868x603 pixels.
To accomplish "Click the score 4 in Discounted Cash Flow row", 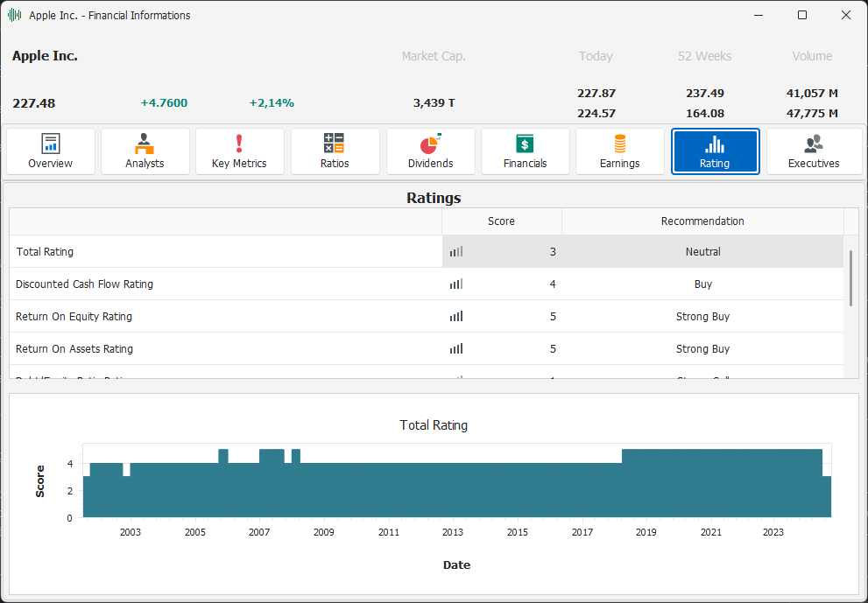I will point(553,284).
